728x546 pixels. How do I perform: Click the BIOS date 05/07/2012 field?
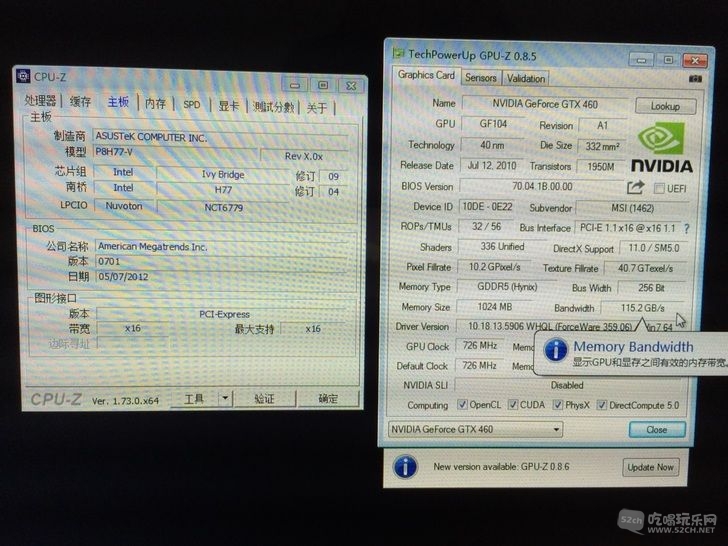tap(221, 277)
